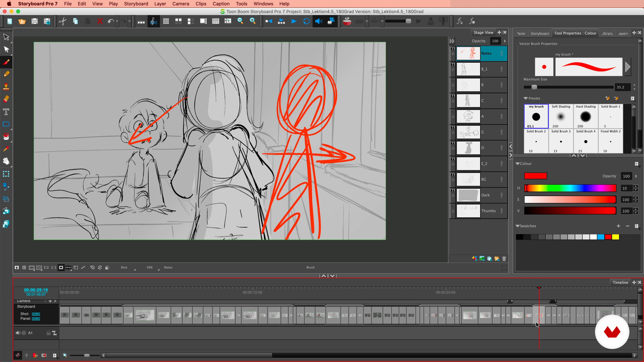
Task: Select the Contour Editor arrow tool
Action: [x=6, y=49]
